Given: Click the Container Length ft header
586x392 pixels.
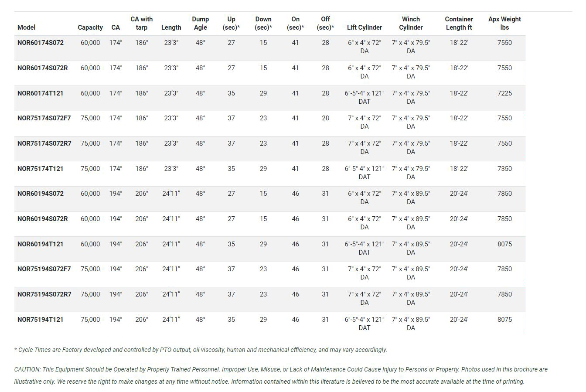Looking at the screenshot, I should click(459, 23).
